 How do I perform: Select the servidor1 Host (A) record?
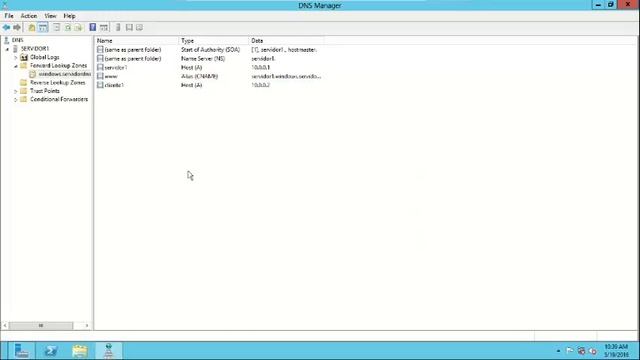pos(210,67)
